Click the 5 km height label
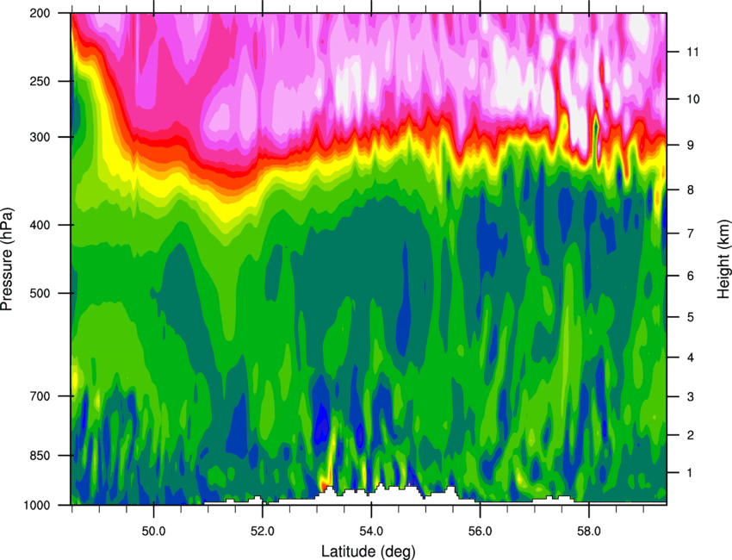 pyautogui.click(x=691, y=318)
